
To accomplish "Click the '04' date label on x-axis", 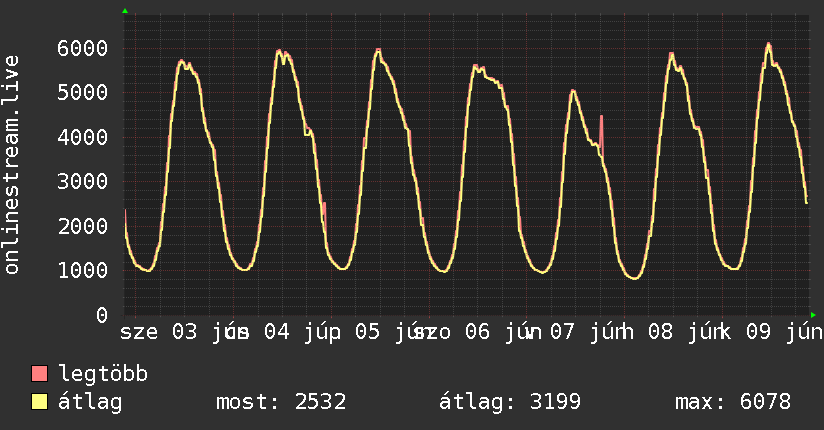I will [276, 332].
